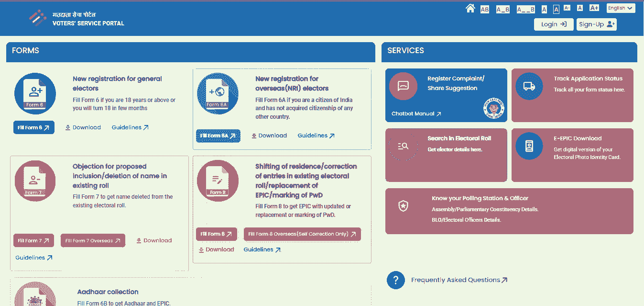Toggle the widest A__B letter spacing option

click(x=524, y=8)
